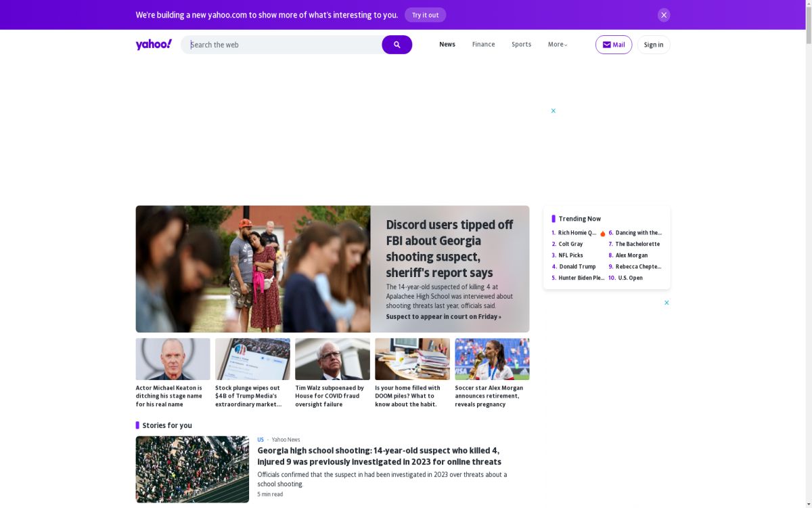Click trending item Alex Morgan
The image size is (812, 508).
pyautogui.click(x=631, y=255)
